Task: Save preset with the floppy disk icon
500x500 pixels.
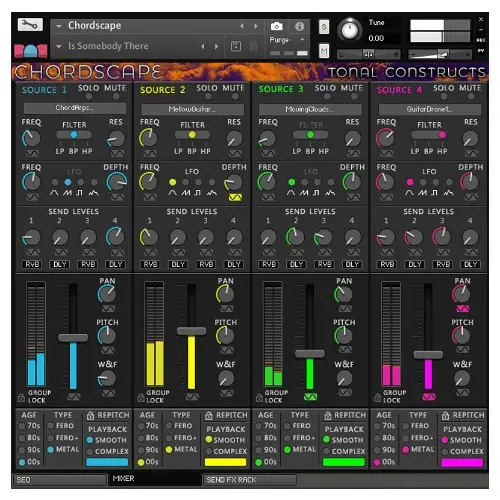Action: point(236,46)
